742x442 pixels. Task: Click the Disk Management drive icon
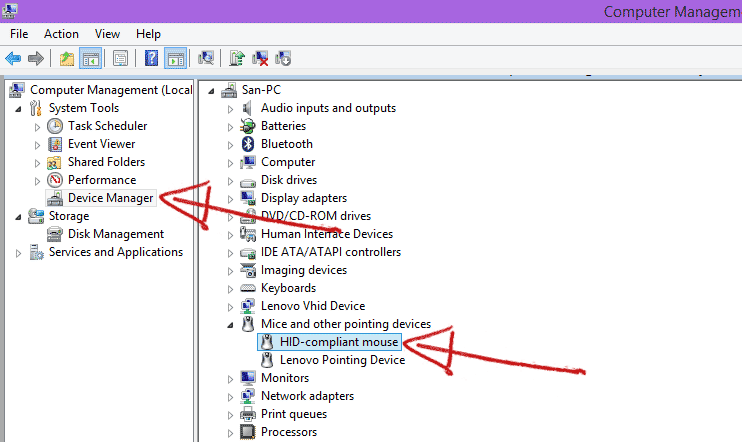point(55,234)
